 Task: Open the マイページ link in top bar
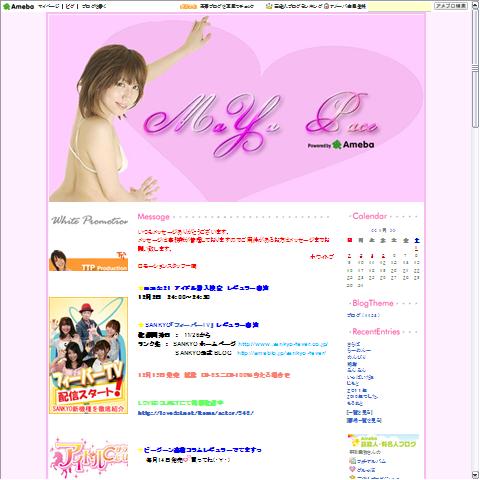(x=48, y=6)
